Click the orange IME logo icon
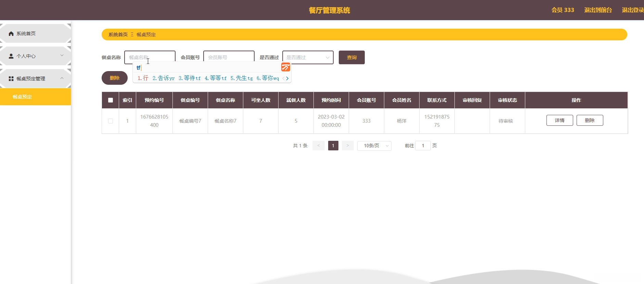 pos(286,67)
